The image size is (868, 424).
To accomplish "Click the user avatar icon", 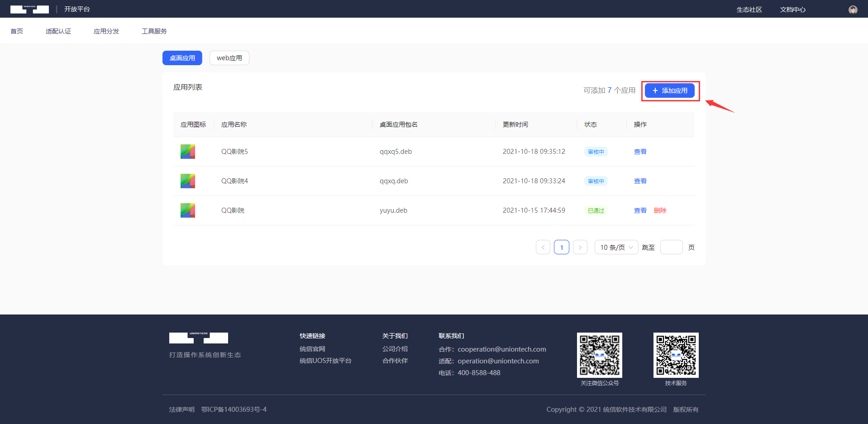I will coord(853,10).
